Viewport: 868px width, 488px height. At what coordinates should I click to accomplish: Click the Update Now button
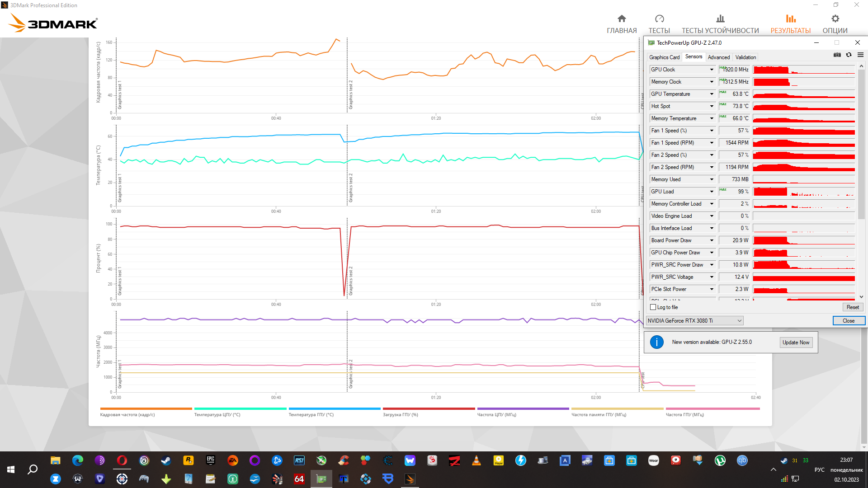796,343
